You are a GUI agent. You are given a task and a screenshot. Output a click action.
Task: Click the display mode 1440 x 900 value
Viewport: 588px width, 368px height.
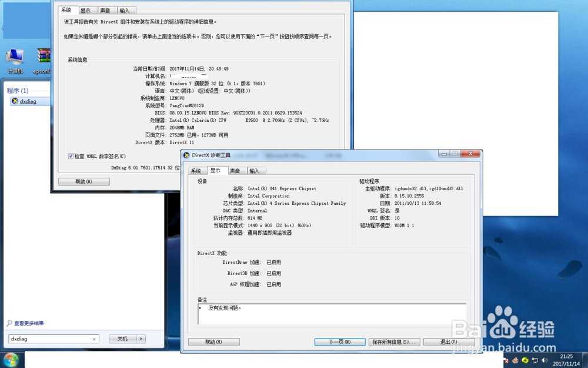(279, 226)
